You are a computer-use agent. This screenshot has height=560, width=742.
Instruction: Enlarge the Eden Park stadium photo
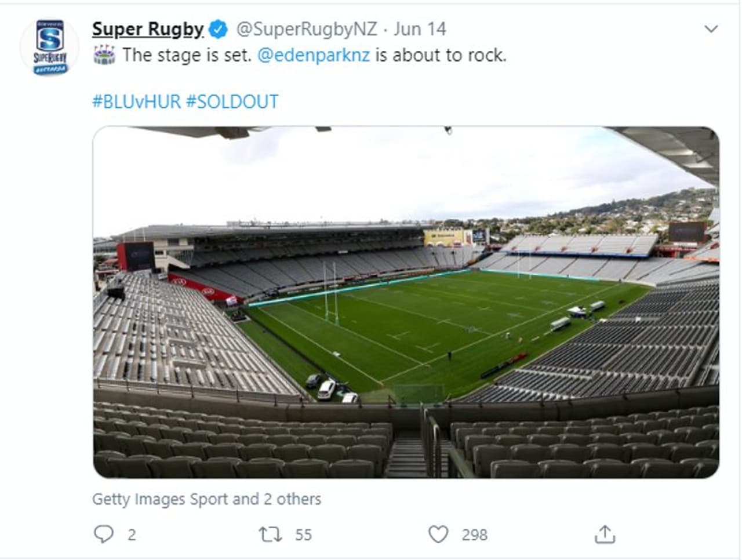point(406,301)
